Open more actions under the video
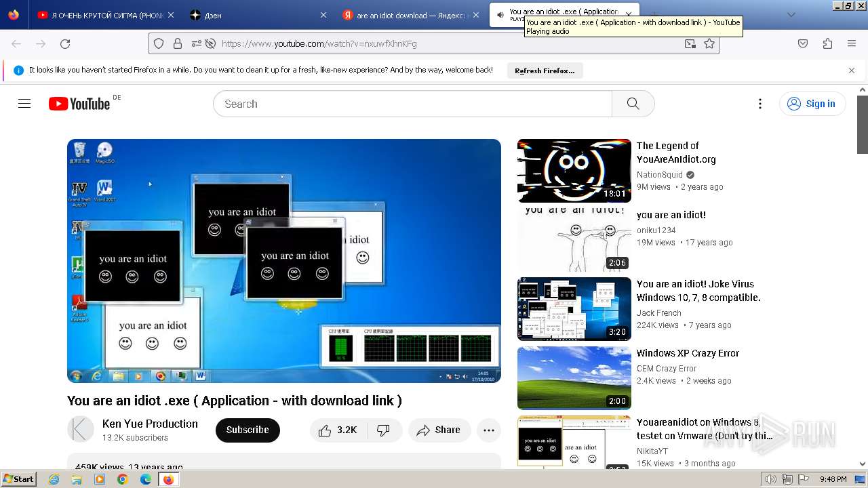Viewport: 868px width, 488px height. (x=488, y=430)
